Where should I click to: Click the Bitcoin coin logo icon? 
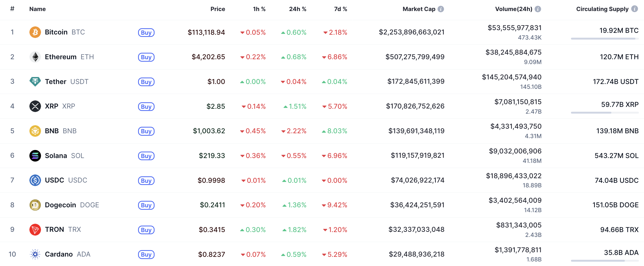pyautogui.click(x=35, y=32)
